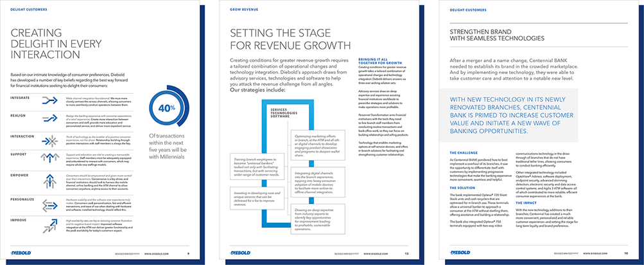
Task: Click the Realign arrows icon
Action: coord(49,118)
